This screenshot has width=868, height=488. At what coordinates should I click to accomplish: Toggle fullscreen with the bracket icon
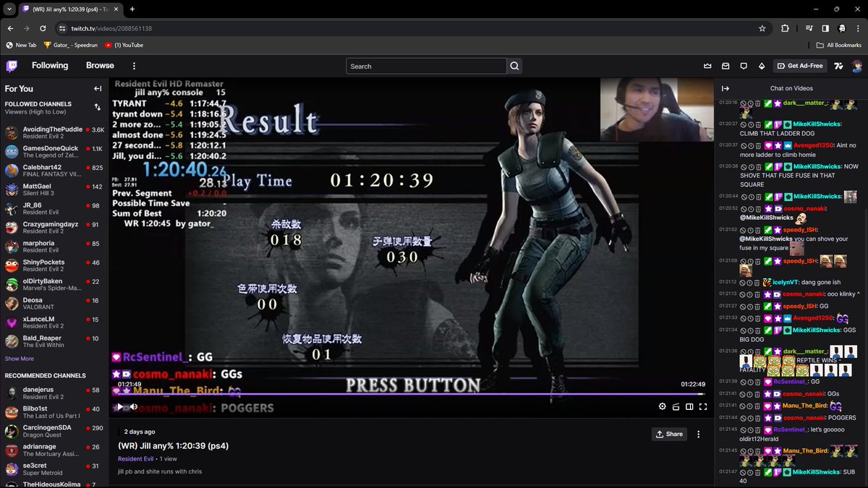point(703,407)
